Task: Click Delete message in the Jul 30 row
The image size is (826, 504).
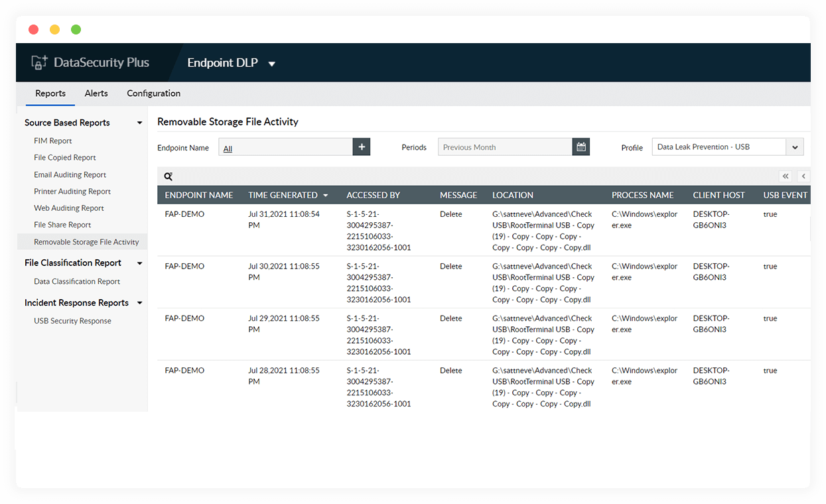Action: point(451,267)
